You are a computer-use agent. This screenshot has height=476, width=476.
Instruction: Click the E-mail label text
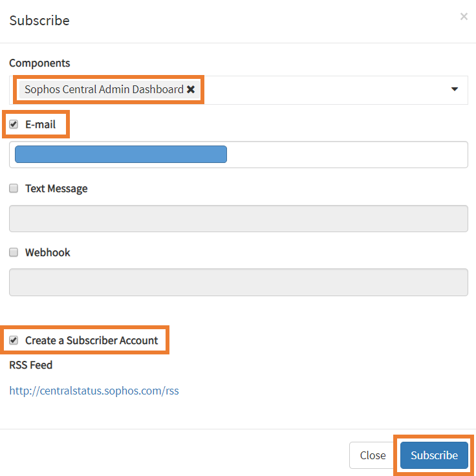[x=40, y=125]
